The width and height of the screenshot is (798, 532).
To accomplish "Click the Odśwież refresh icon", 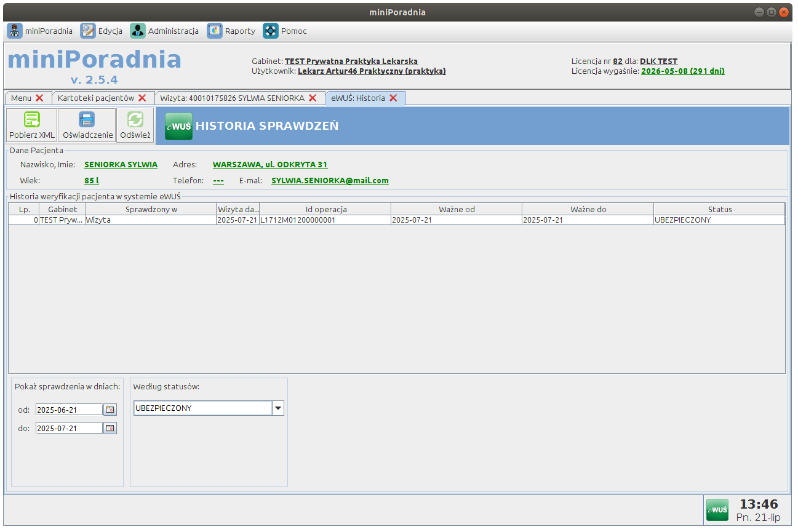I will pos(135,119).
